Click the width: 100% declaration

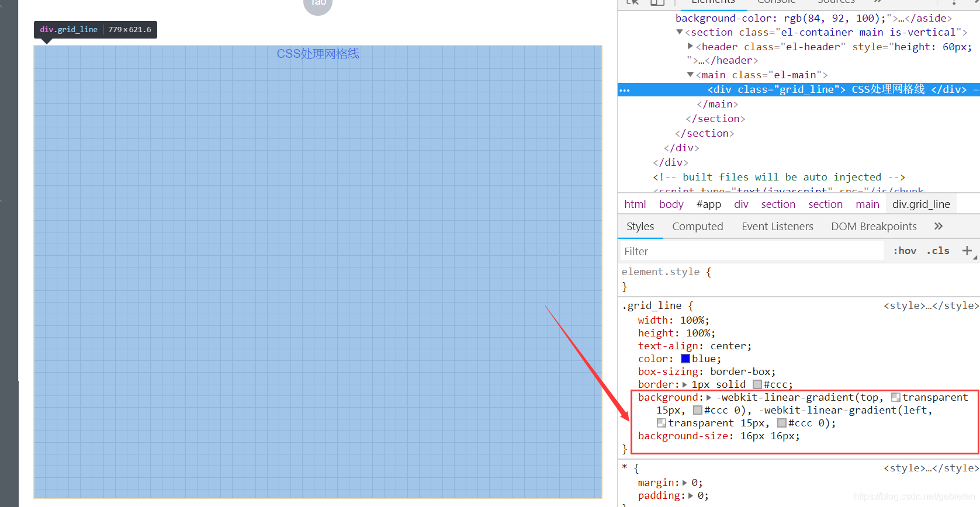pyautogui.click(x=673, y=320)
